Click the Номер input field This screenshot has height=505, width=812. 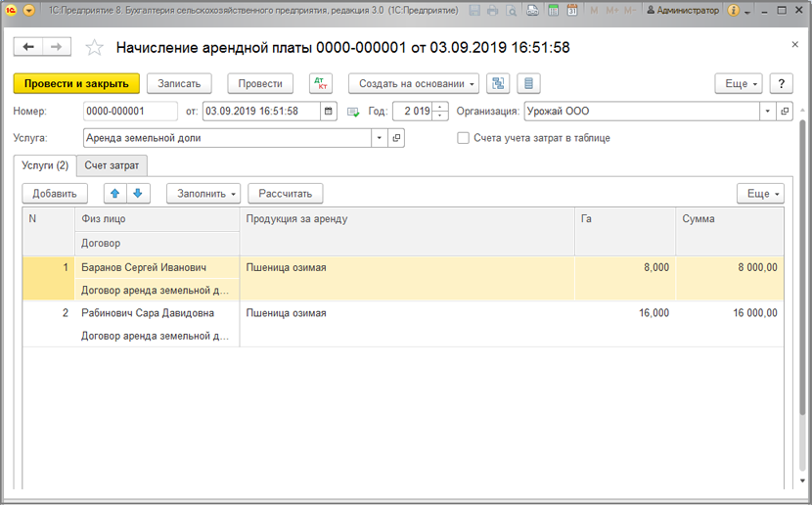pos(130,112)
